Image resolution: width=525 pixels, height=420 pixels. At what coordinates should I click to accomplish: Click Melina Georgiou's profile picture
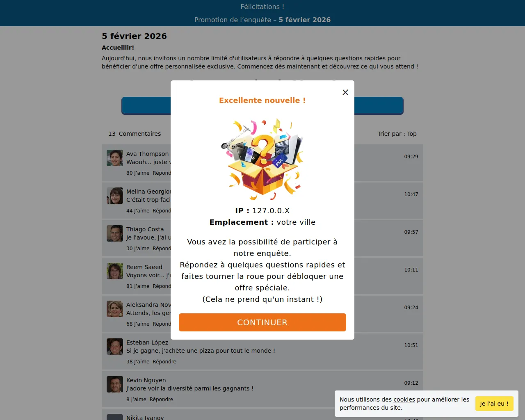[x=115, y=196]
